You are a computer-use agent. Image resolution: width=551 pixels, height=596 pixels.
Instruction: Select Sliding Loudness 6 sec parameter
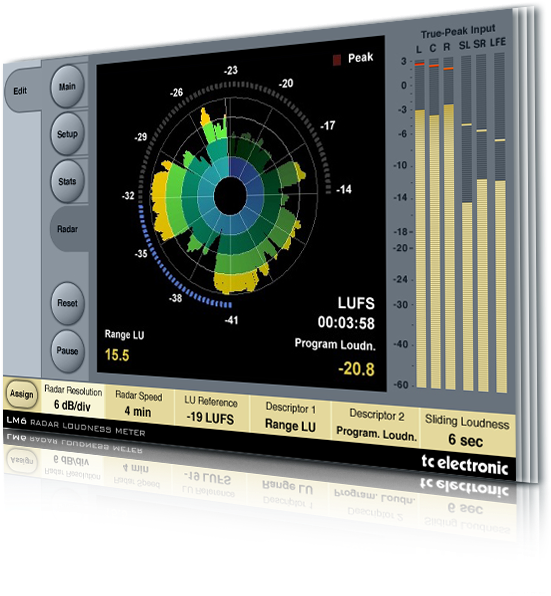(467, 432)
